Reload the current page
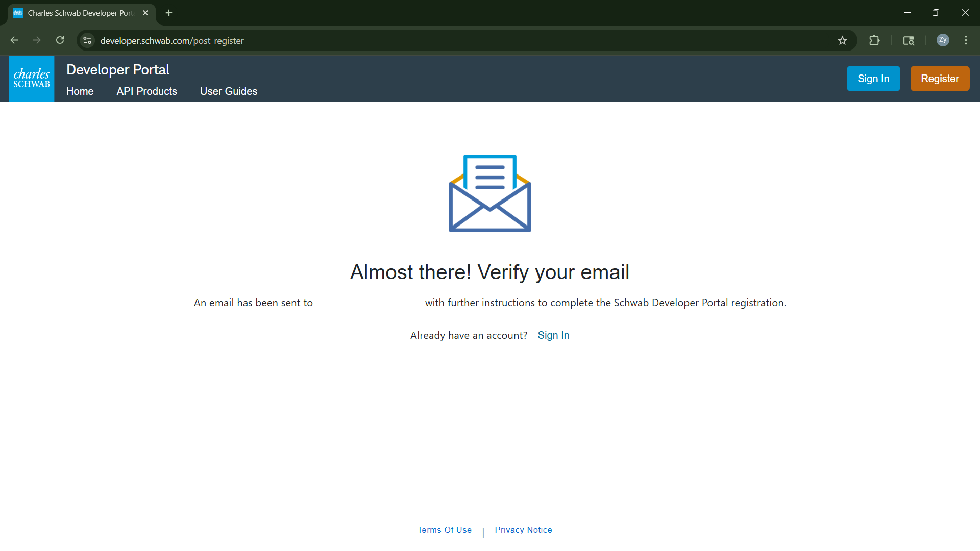This screenshot has height=551, width=980. click(60, 40)
